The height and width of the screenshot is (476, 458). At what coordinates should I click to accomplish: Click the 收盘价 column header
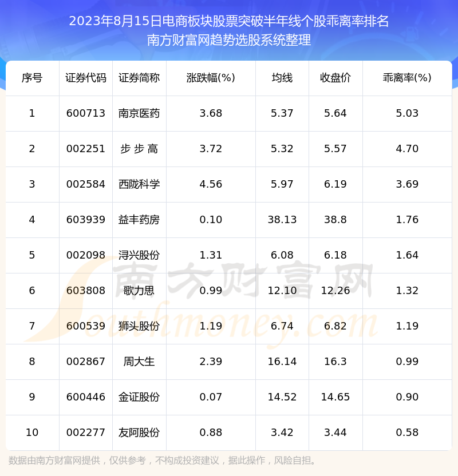(x=335, y=78)
